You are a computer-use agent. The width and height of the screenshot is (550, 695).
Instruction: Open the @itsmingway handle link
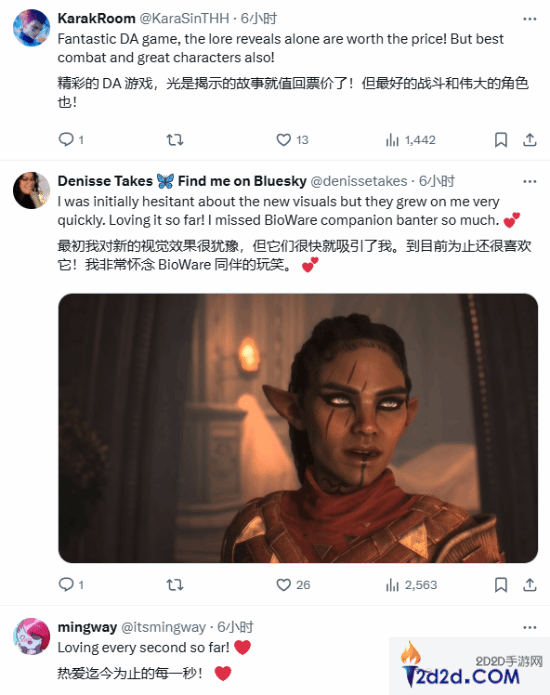tap(163, 627)
